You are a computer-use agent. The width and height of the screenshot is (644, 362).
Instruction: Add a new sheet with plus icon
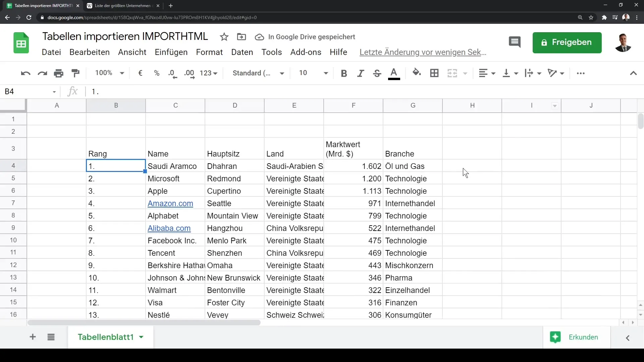coord(33,337)
